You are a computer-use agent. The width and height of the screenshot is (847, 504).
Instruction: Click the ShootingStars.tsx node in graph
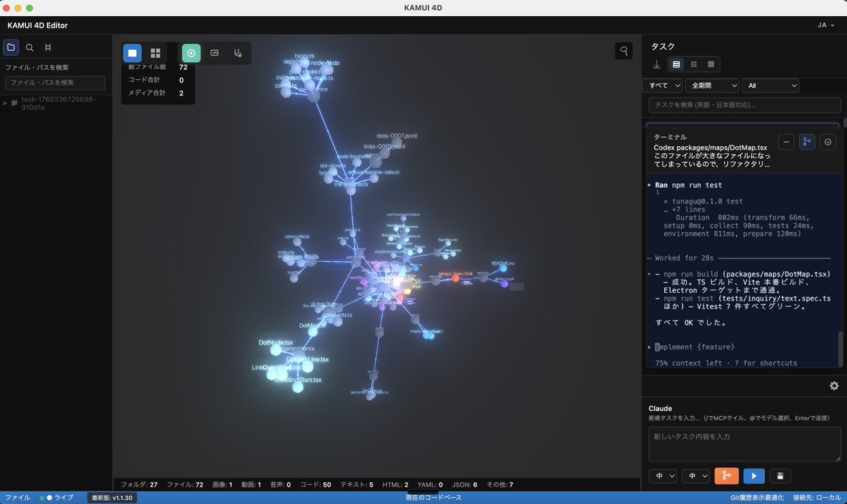(298, 385)
